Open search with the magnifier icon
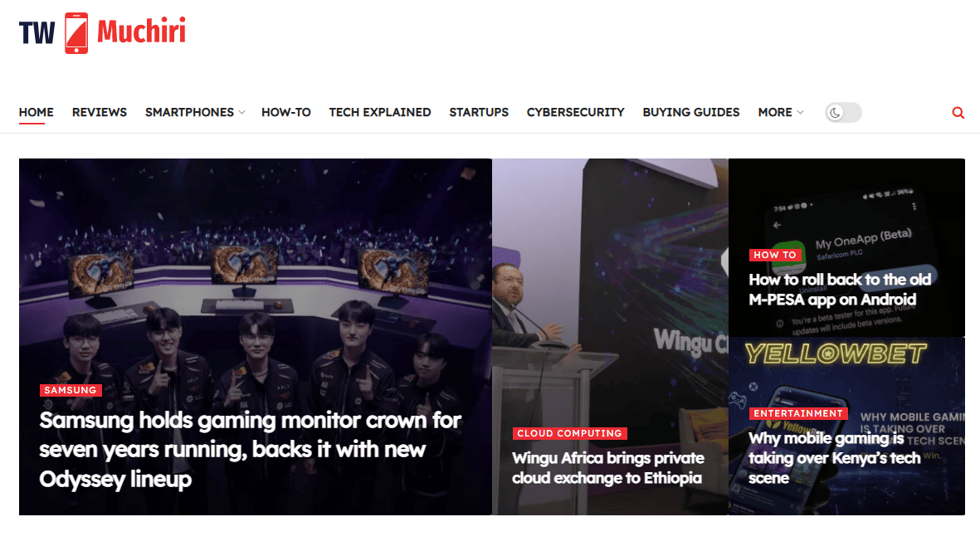This screenshot has width=980, height=551. click(958, 113)
